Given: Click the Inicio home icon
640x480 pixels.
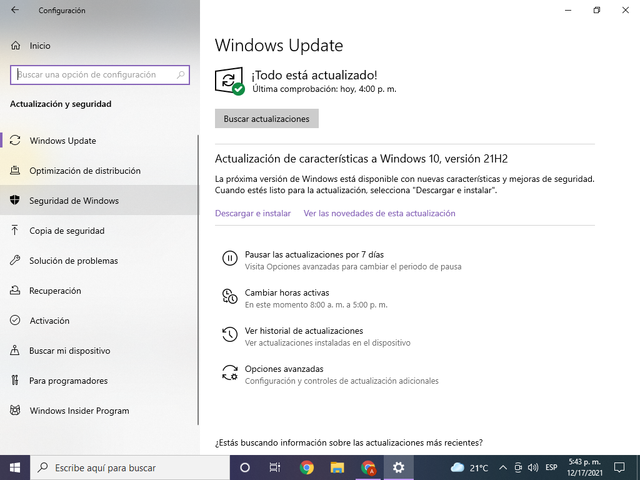Looking at the screenshot, I should point(16,45).
